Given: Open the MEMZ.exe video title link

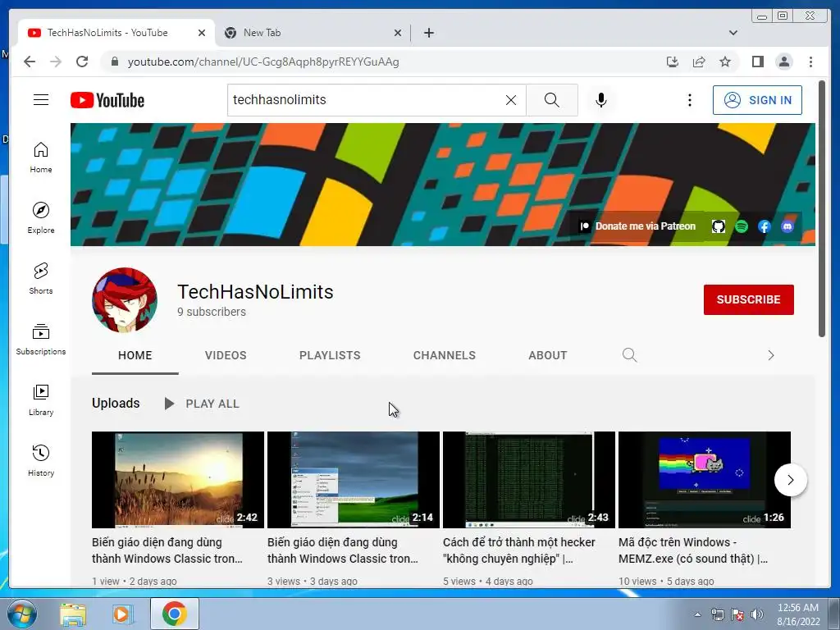Looking at the screenshot, I should (x=693, y=550).
